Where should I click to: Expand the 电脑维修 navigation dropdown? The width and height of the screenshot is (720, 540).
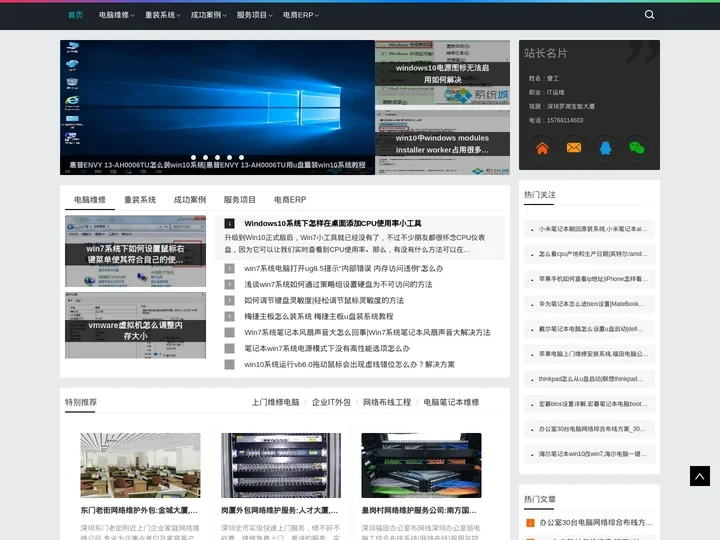[117, 15]
